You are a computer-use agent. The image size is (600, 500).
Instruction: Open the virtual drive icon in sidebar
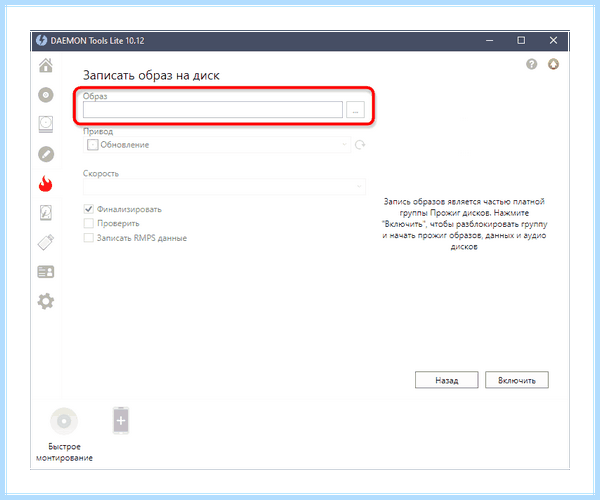pos(46,124)
